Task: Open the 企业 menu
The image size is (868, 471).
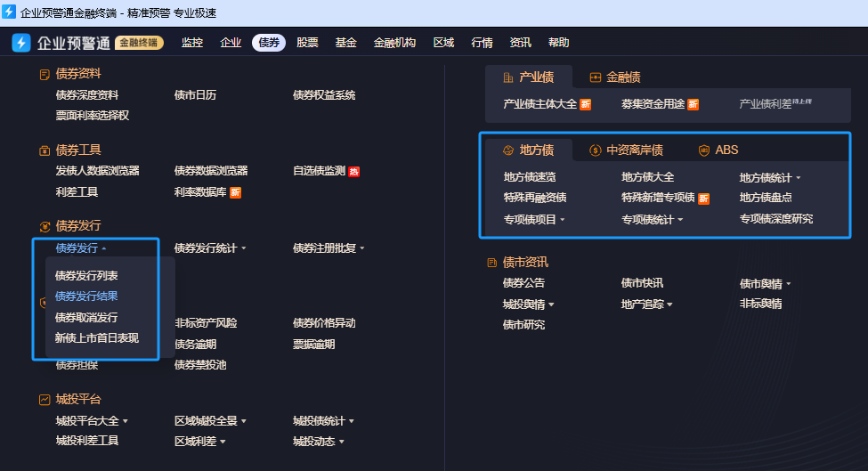Action: pyautogui.click(x=231, y=43)
